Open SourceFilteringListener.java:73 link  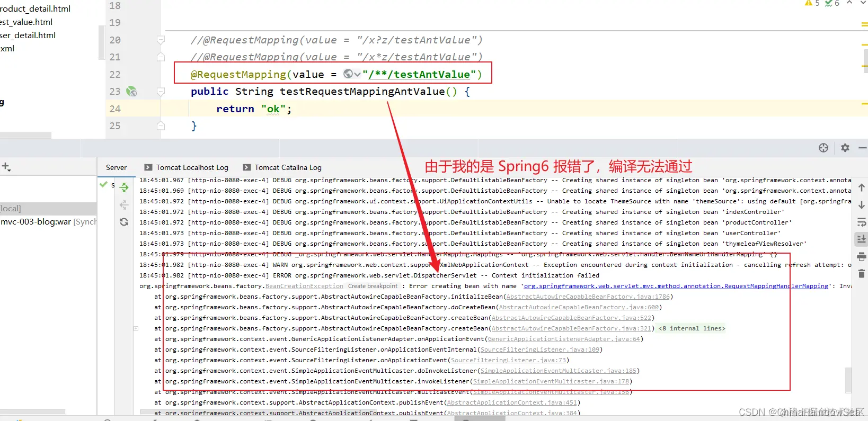(x=509, y=360)
